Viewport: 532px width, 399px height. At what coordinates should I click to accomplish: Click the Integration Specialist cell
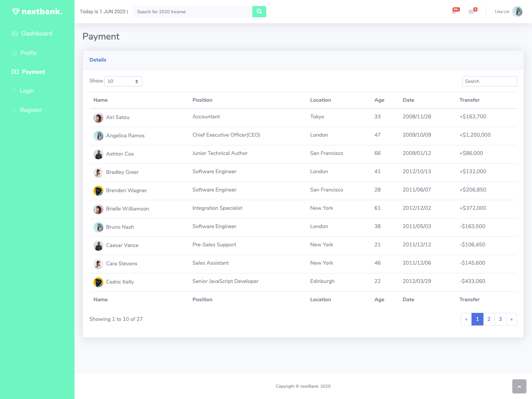(217, 208)
